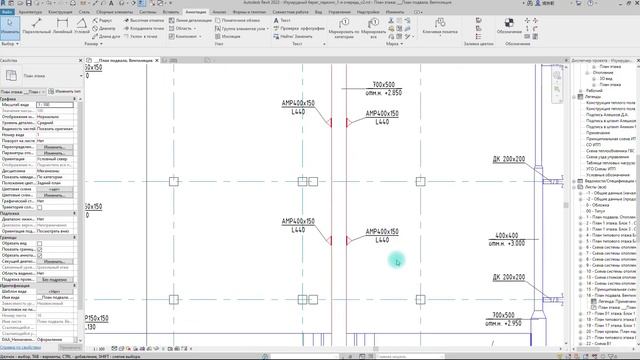640x360 pixels.
Task: Click the Help question mark icon in title bar
Action: pyautogui.click(x=590, y=3)
